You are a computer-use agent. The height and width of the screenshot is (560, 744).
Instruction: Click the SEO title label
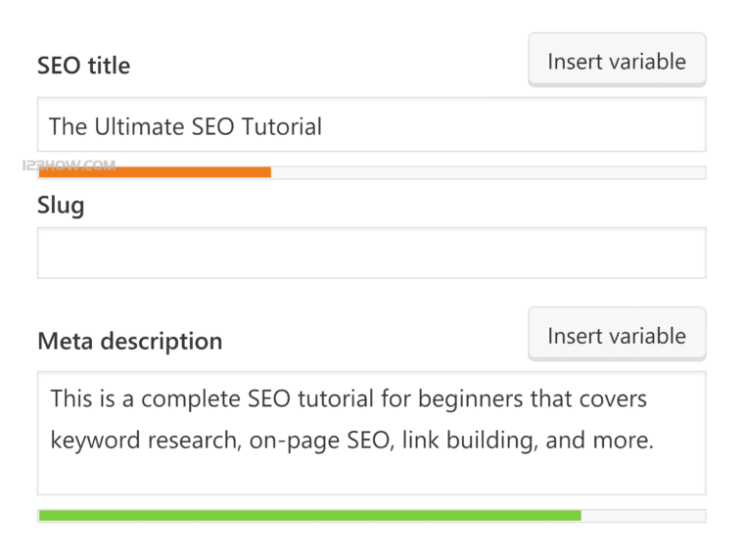point(83,66)
